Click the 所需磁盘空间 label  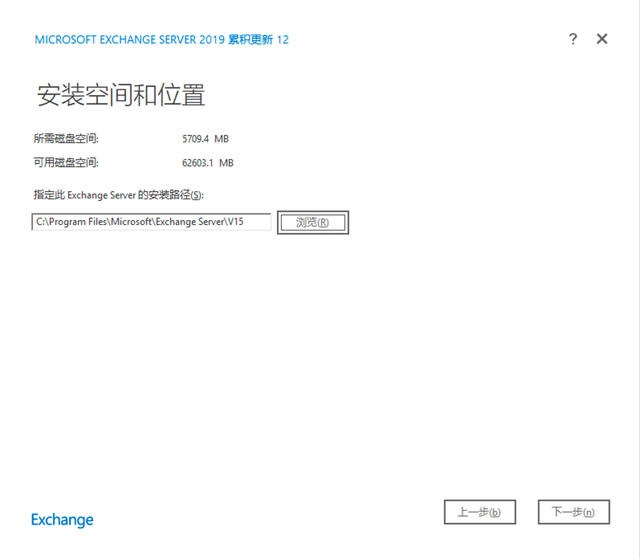click(66, 139)
